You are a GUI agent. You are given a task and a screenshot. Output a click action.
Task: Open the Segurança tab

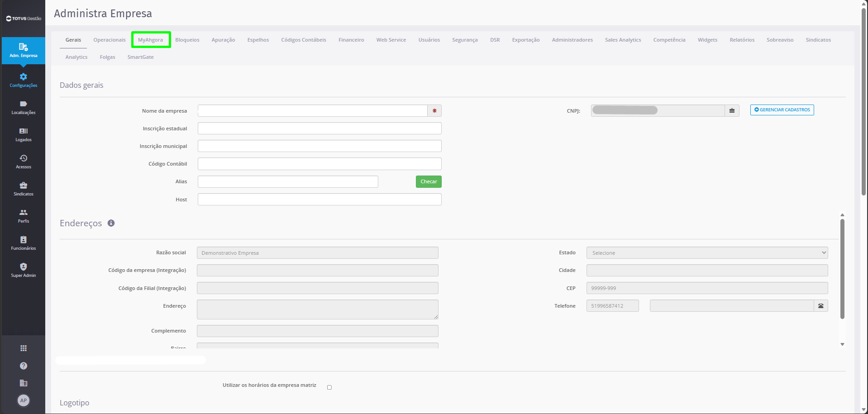(x=465, y=40)
